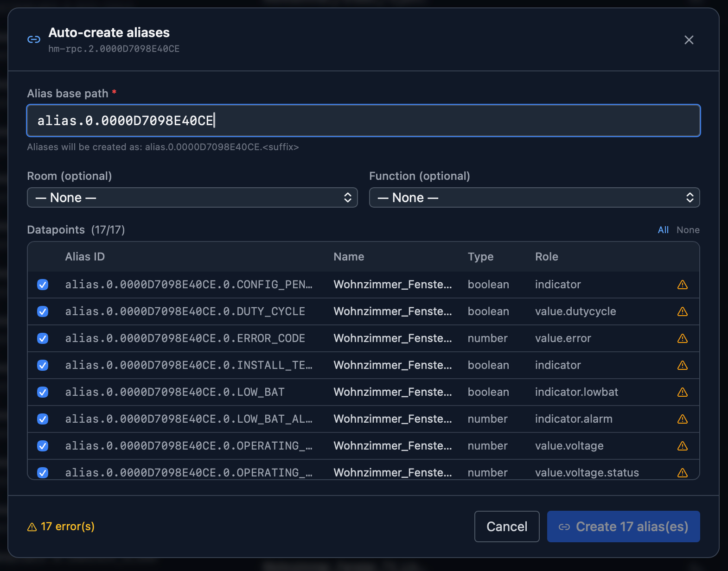This screenshot has width=728, height=571.
Task: Click the Alias ID column header
Action: click(x=85, y=257)
